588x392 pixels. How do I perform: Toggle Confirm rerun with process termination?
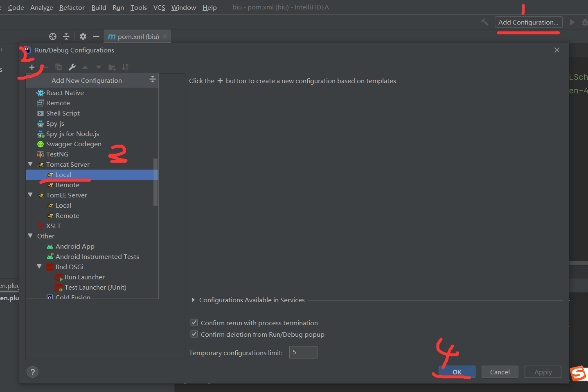click(x=194, y=323)
